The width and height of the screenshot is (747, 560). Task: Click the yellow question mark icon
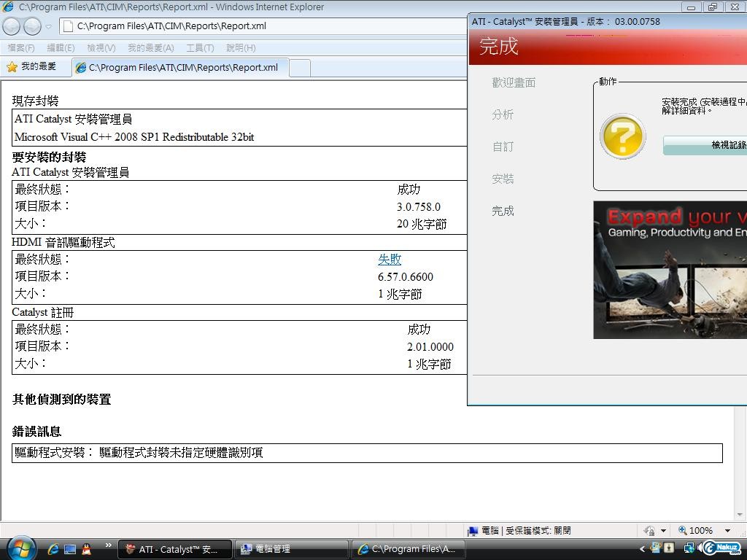[622, 136]
